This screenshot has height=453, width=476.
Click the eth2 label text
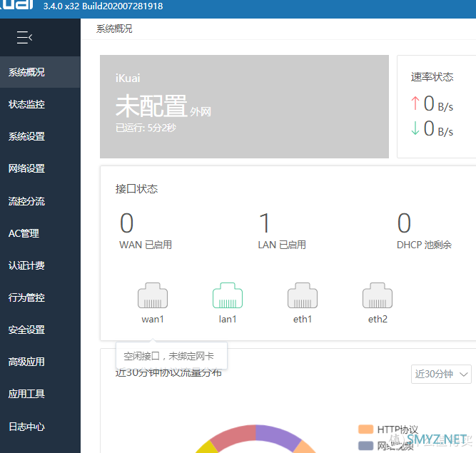378,319
